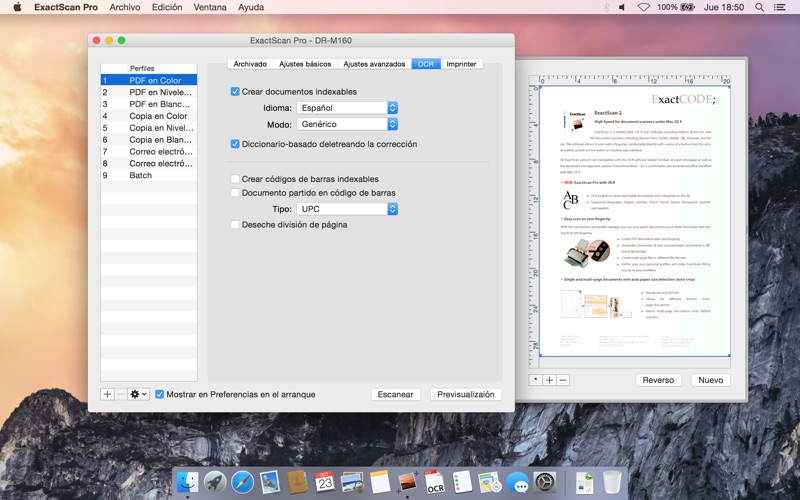Click the Bluetooth icon in menu bar
800x500 pixels.
click(x=606, y=7)
